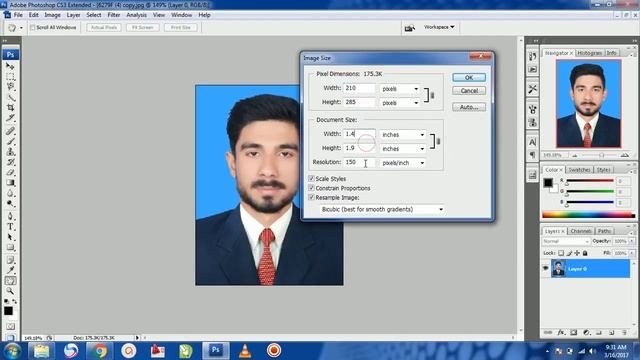The image size is (640, 360).
Task: Open the Workspace dropdown
Action: click(x=439, y=27)
